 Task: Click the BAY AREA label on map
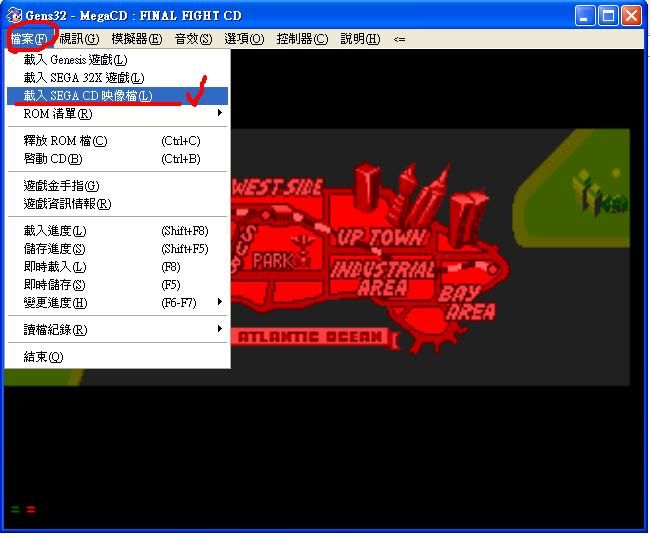pos(468,303)
